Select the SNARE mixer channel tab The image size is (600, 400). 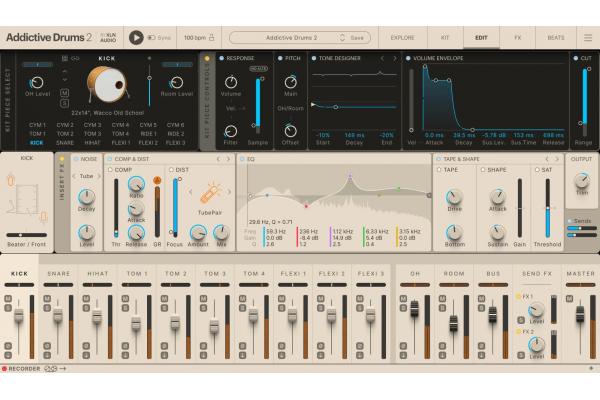pos(59,274)
